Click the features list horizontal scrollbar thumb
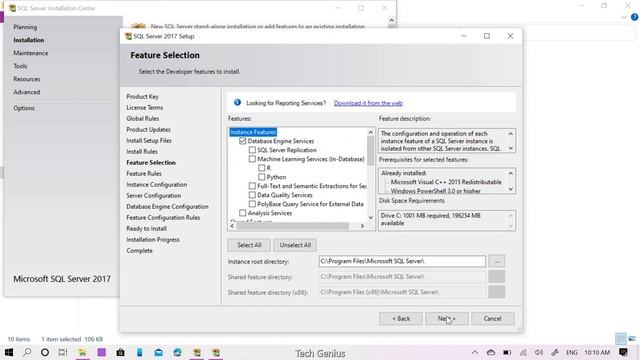Image resolution: width=640 pixels, height=360 pixels. point(293,226)
